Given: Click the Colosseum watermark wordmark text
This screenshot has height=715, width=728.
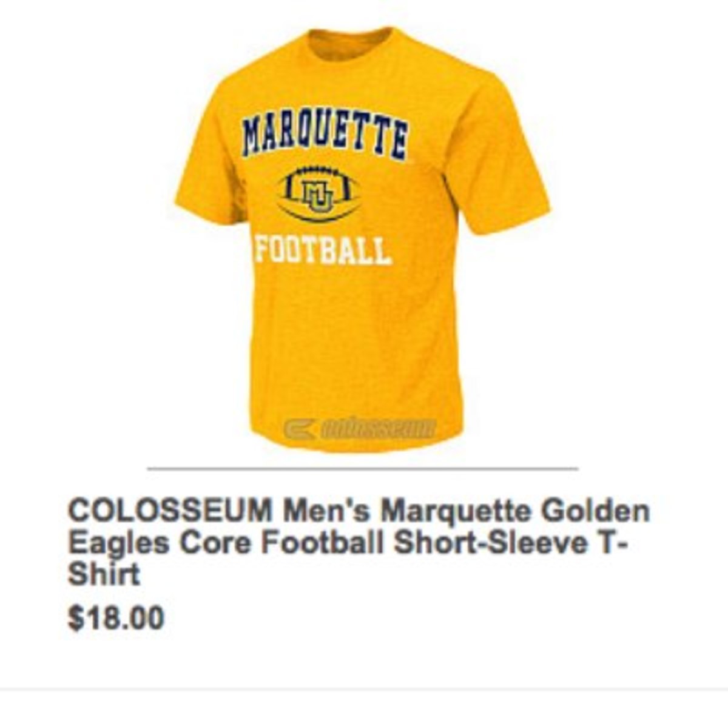Looking at the screenshot, I should click(x=377, y=428).
